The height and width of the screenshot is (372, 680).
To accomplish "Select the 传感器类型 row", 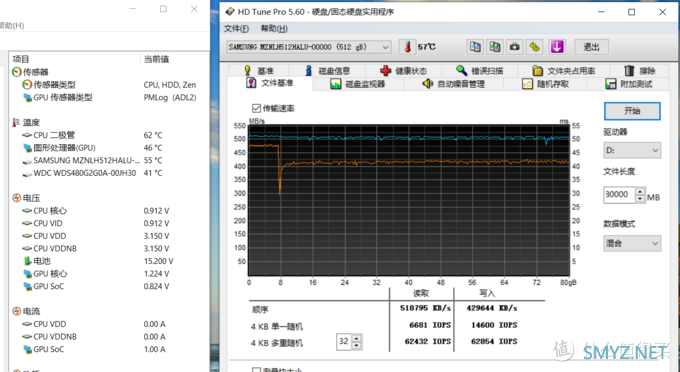I will pyautogui.click(x=110, y=85).
